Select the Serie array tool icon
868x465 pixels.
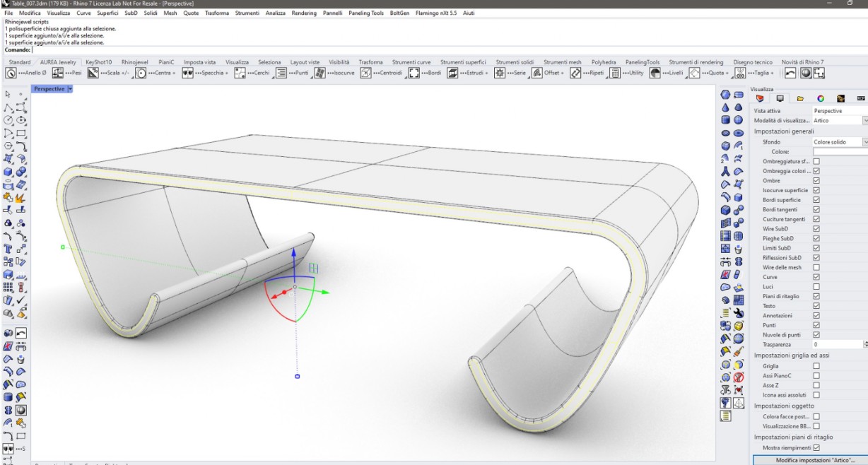click(500, 73)
